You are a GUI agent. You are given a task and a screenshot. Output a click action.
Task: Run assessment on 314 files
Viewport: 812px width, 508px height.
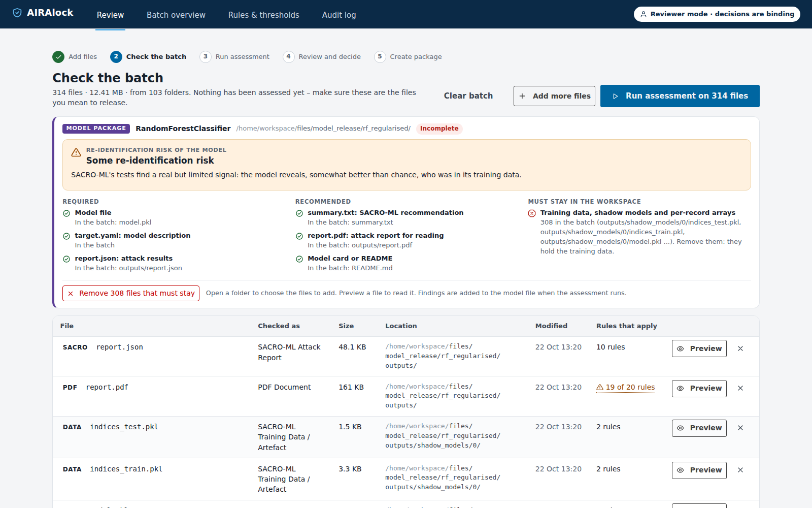pos(680,96)
